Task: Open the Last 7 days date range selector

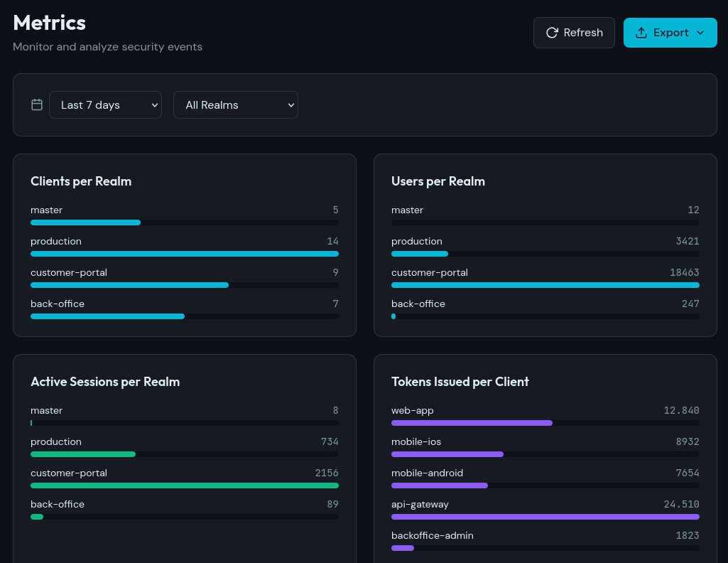Action: tap(105, 104)
